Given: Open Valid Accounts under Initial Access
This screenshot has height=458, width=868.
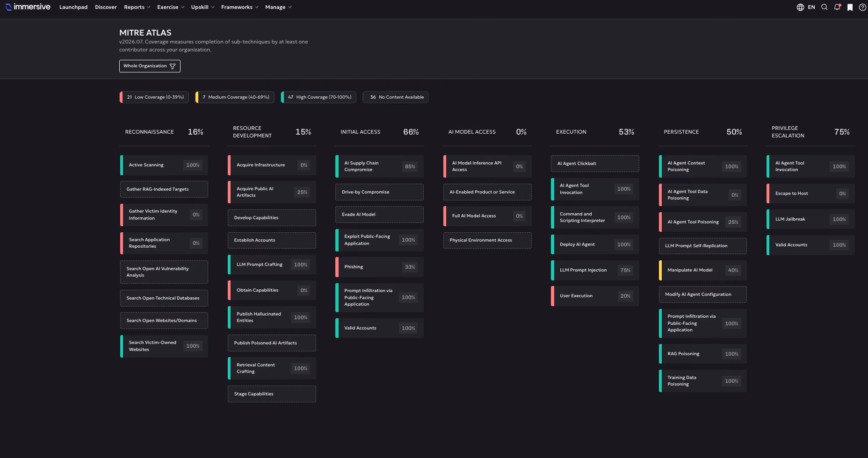Looking at the screenshot, I should [379, 328].
